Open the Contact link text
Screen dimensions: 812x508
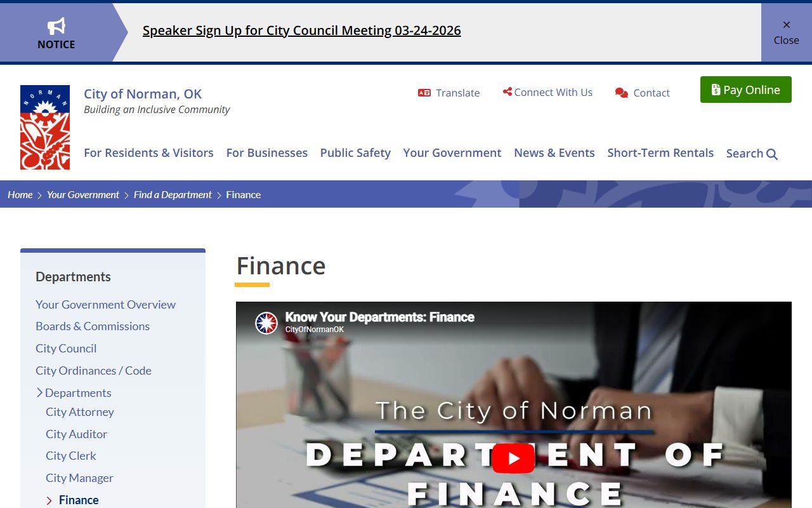pyautogui.click(x=652, y=93)
